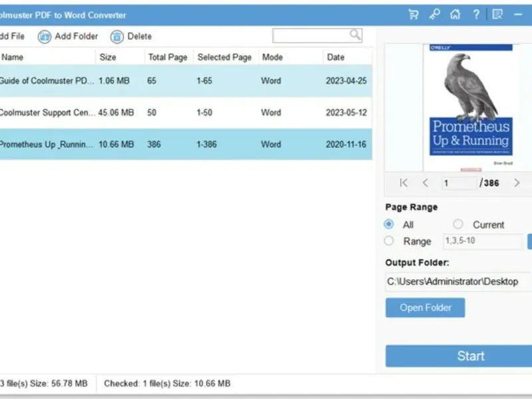The width and height of the screenshot is (532, 399).
Task: Click the 1.06 MB size cell
Action: click(x=114, y=80)
